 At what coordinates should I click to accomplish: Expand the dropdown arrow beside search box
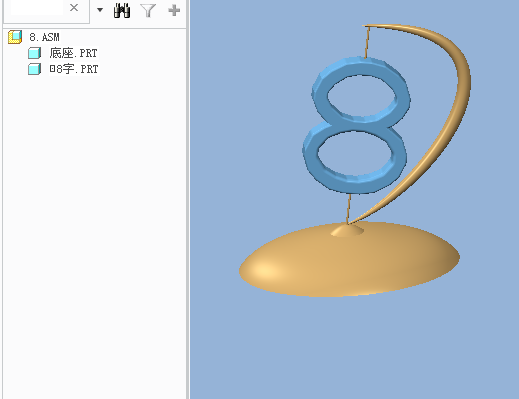pyautogui.click(x=100, y=10)
